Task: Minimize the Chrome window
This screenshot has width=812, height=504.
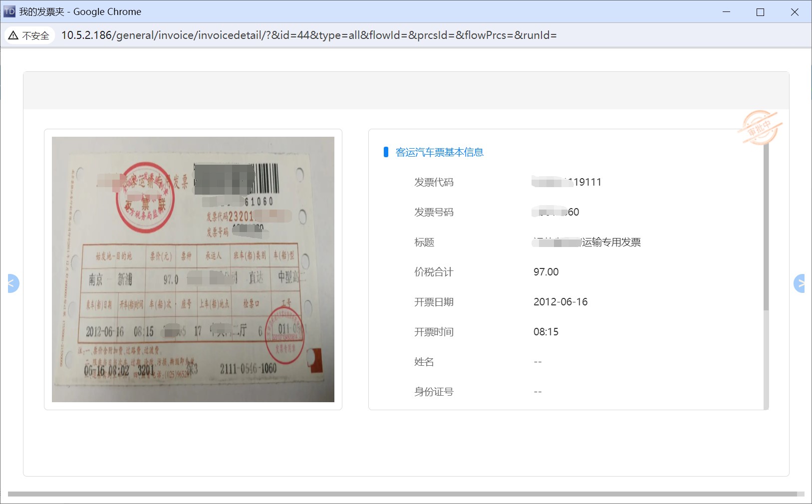Action: [x=727, y=11]
